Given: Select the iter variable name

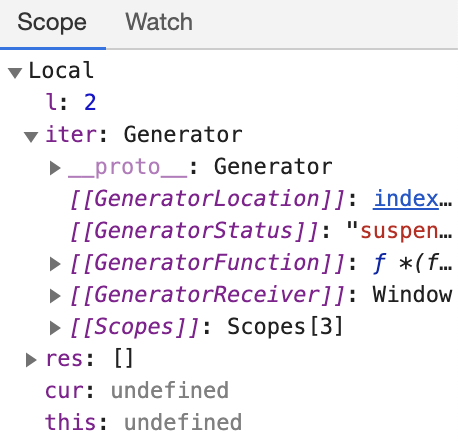Looking at the screenshot, I should coord(72,135).
